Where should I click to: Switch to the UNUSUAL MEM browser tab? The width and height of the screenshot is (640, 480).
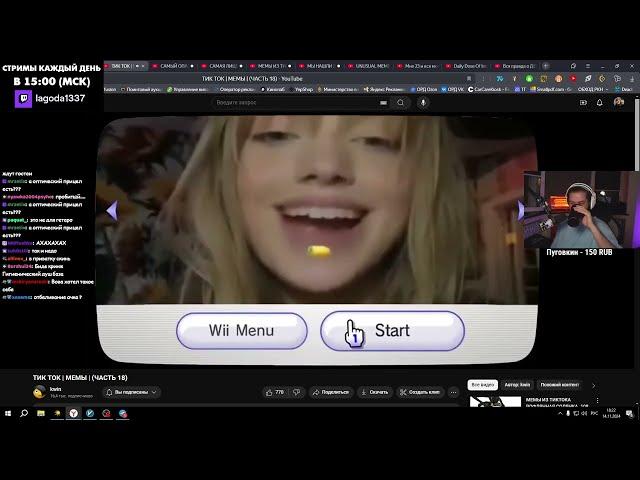click(369, 66)
